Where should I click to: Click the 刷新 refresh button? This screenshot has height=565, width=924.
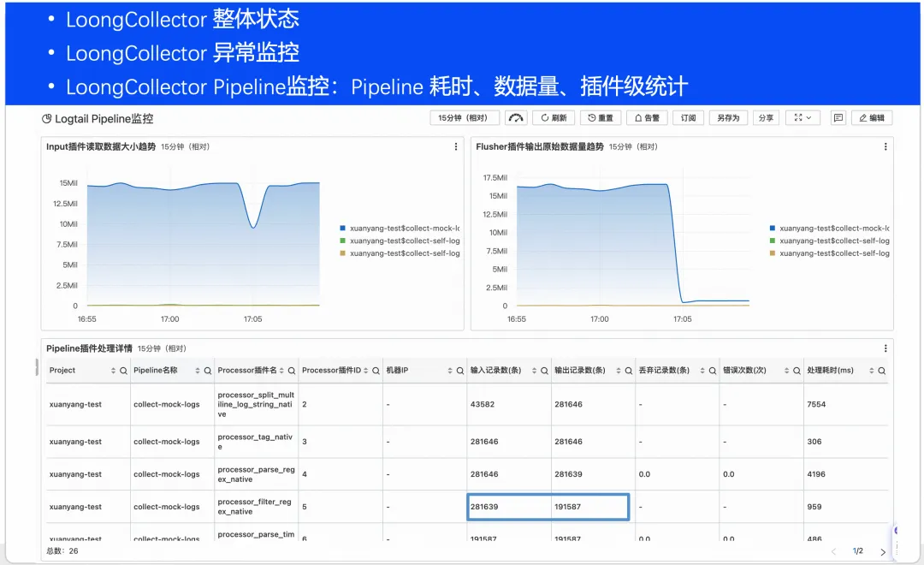click(x=554, y=118)
